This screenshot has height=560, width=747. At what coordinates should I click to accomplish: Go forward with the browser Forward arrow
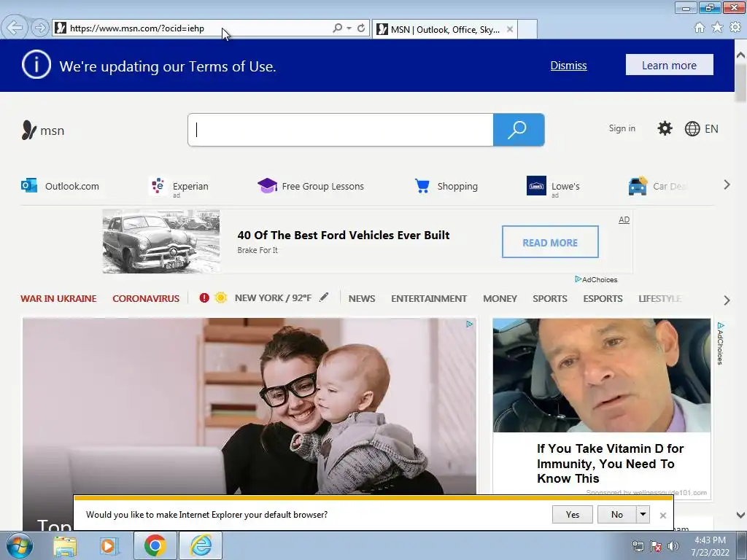(40, 28)
